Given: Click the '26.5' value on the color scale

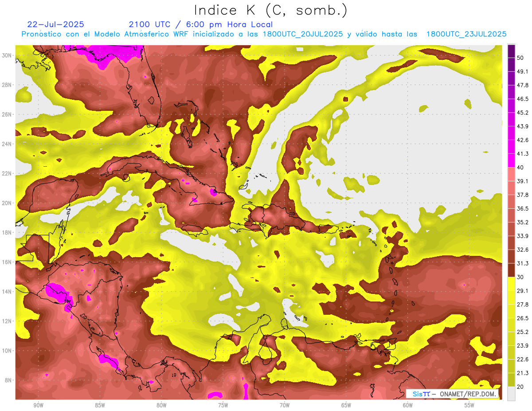Looking at the screenshot, I should point(523,318).
